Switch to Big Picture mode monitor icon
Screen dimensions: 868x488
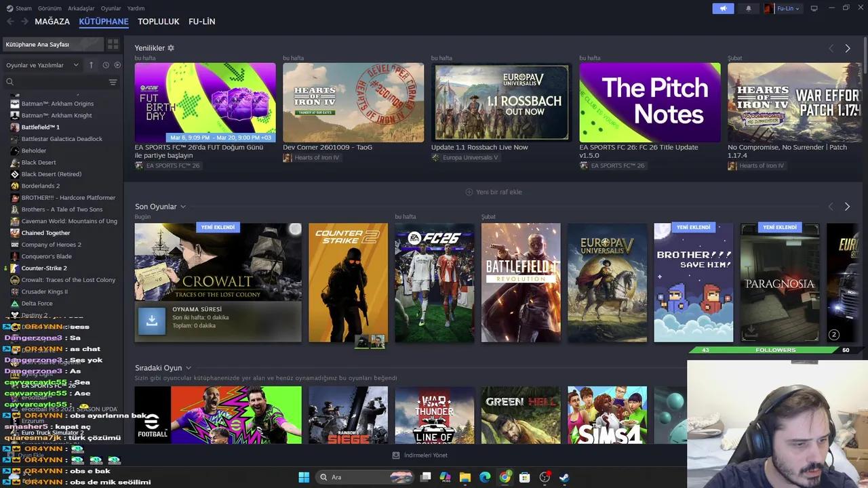[x=814, y=9]
